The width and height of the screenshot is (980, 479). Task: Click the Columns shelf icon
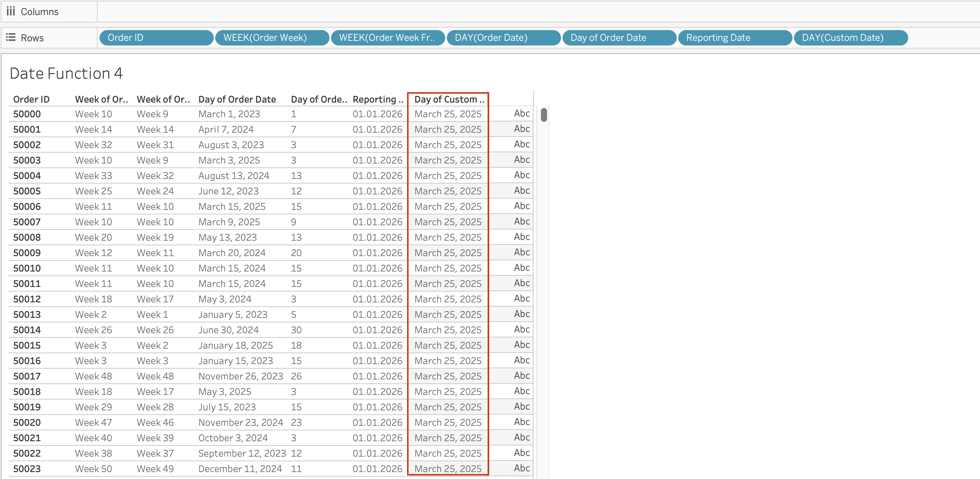(x=11, y=11)
